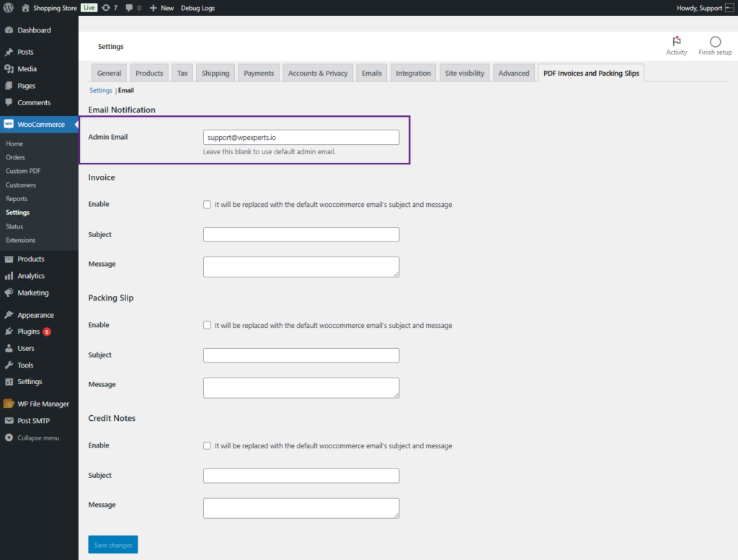
Task: Click the Packing Slip Subject field
Action: pos(301,355)
